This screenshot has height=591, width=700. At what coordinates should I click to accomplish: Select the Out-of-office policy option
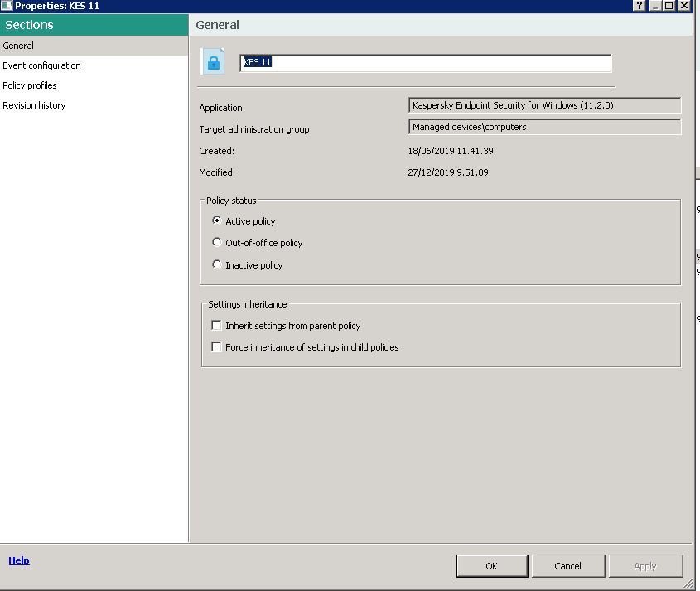(x=217, y=242)
